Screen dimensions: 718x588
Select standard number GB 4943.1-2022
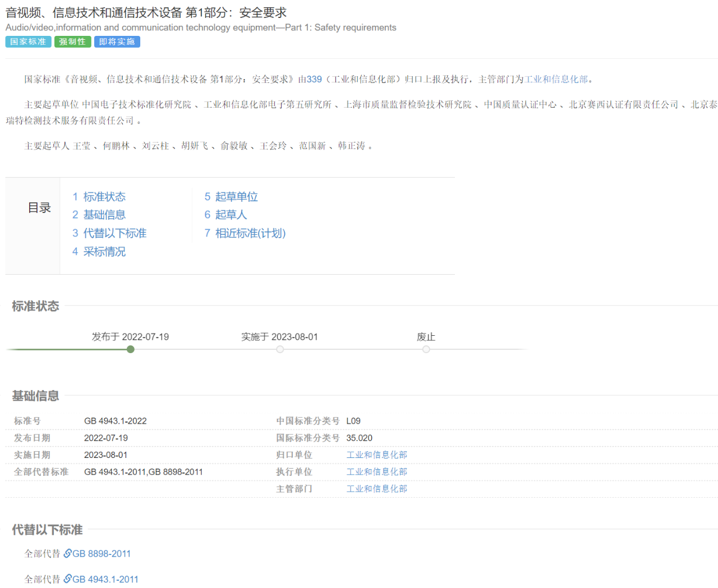[x=116, y=421]
